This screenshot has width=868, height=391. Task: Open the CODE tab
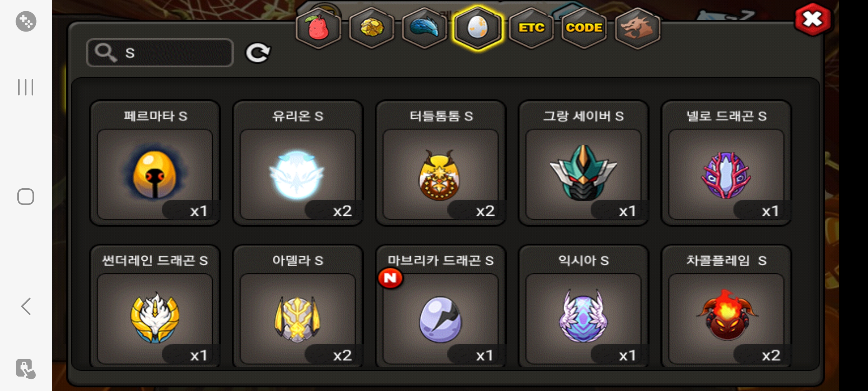coord(584,28)
